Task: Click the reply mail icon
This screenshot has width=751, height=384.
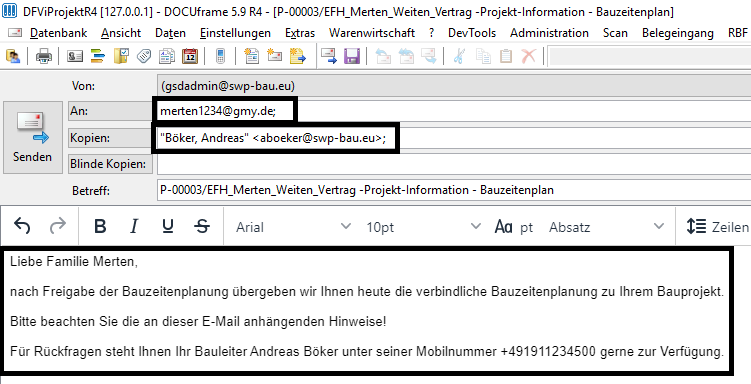Action: [383, 56]
